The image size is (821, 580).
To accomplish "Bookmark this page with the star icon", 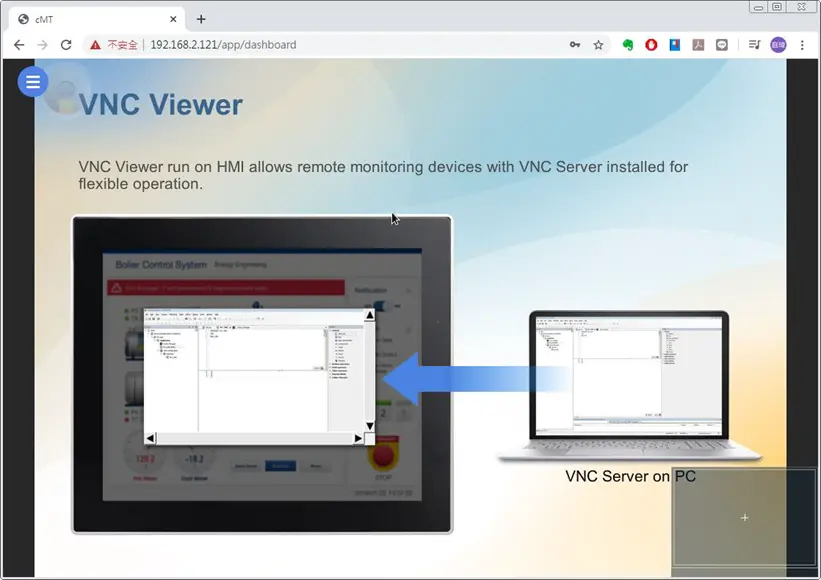I will [x=598, y=45].
